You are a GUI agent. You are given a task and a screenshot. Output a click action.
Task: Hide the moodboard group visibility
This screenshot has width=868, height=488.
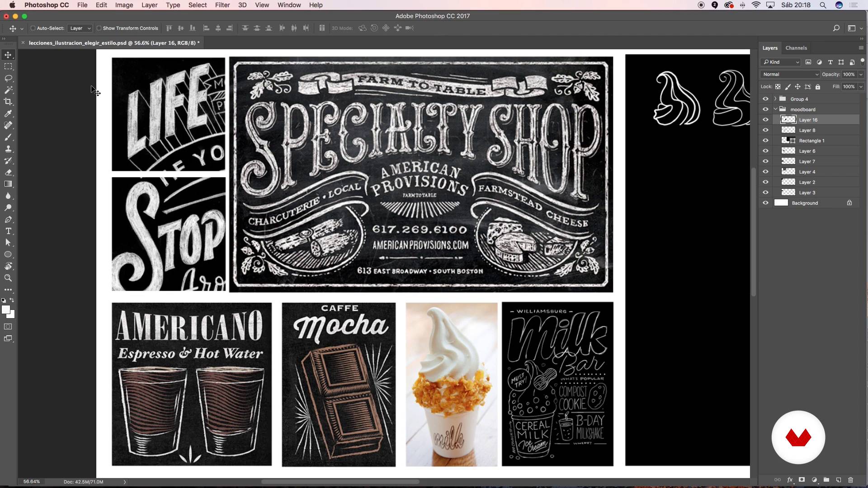pos(765,109)
